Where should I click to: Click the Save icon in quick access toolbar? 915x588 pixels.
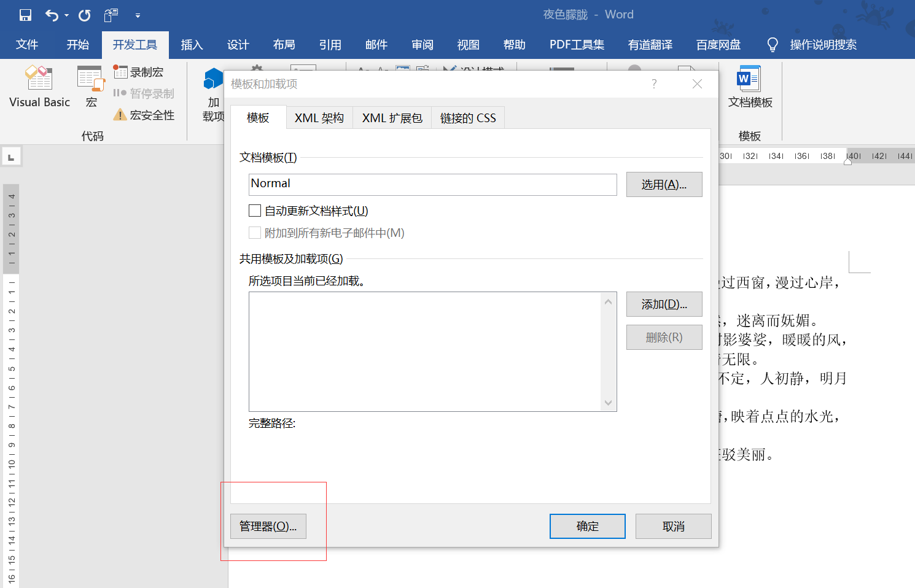pyautogui.click(x=25, y=15)
